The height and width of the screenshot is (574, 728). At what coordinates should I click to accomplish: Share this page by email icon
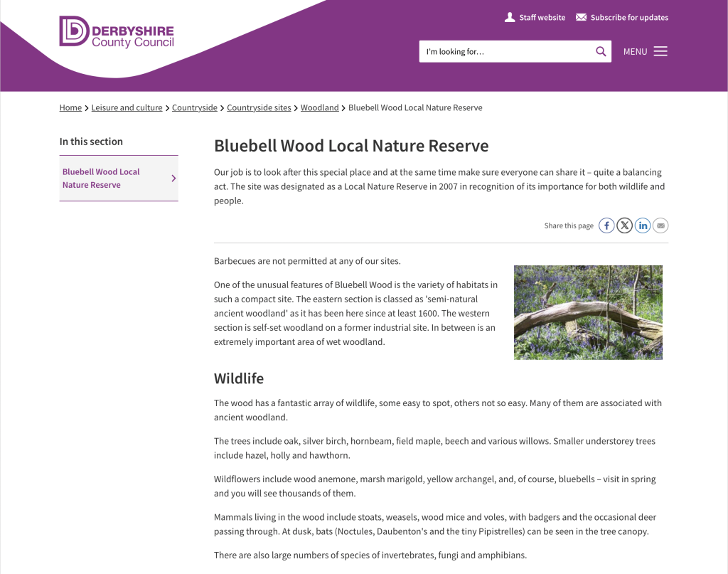[660, 225]
